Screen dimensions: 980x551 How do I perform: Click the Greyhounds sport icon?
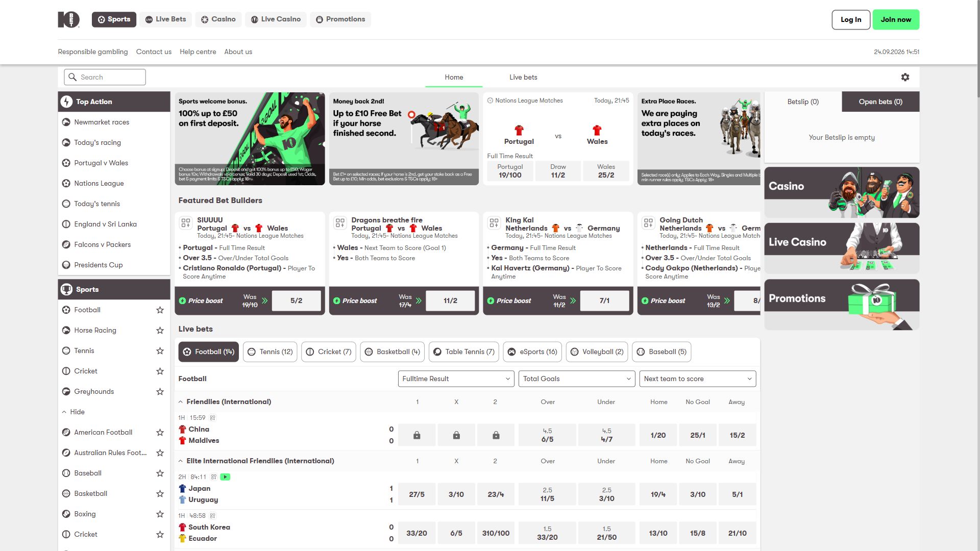[x=66, y=391]
